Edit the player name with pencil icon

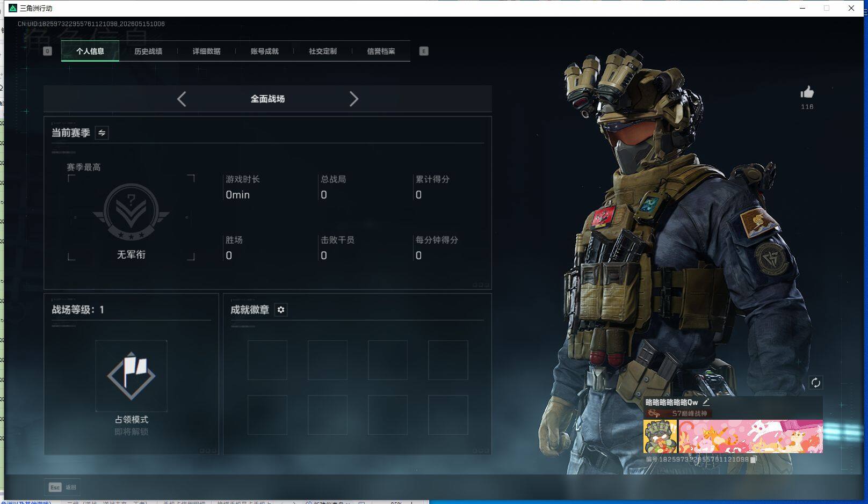click(x=706, y=402)
